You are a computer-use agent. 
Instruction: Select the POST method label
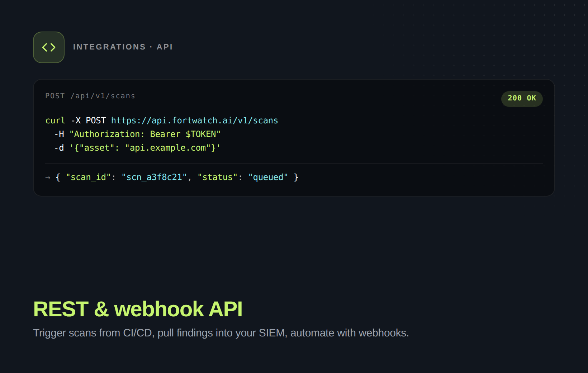point(54,96)
